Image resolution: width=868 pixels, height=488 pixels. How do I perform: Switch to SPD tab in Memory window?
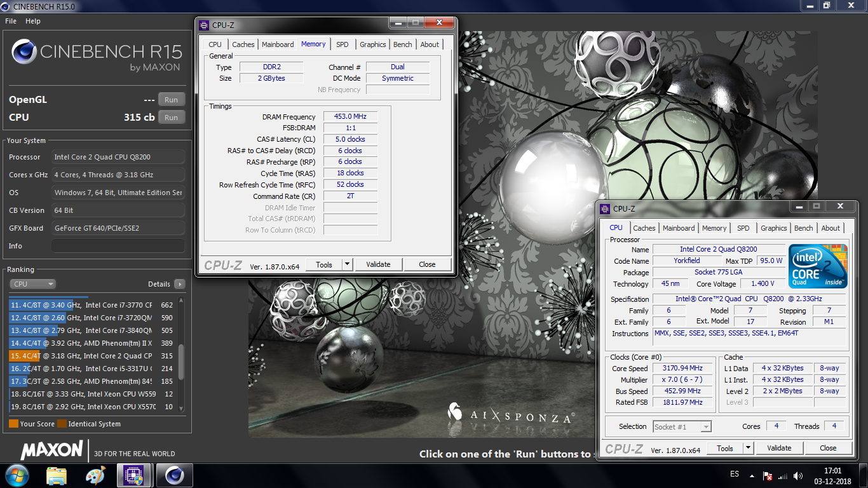[342, 44]
